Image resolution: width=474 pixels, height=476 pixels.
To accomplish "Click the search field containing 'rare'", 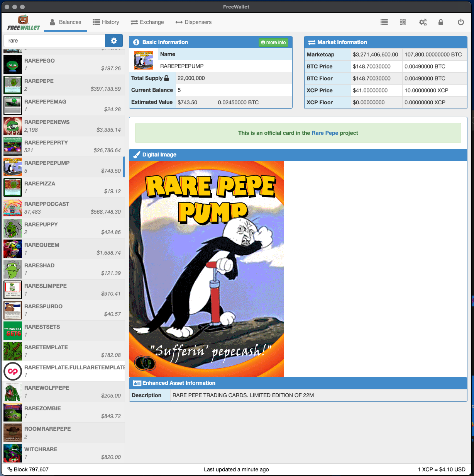I will (x=54, y=41).
